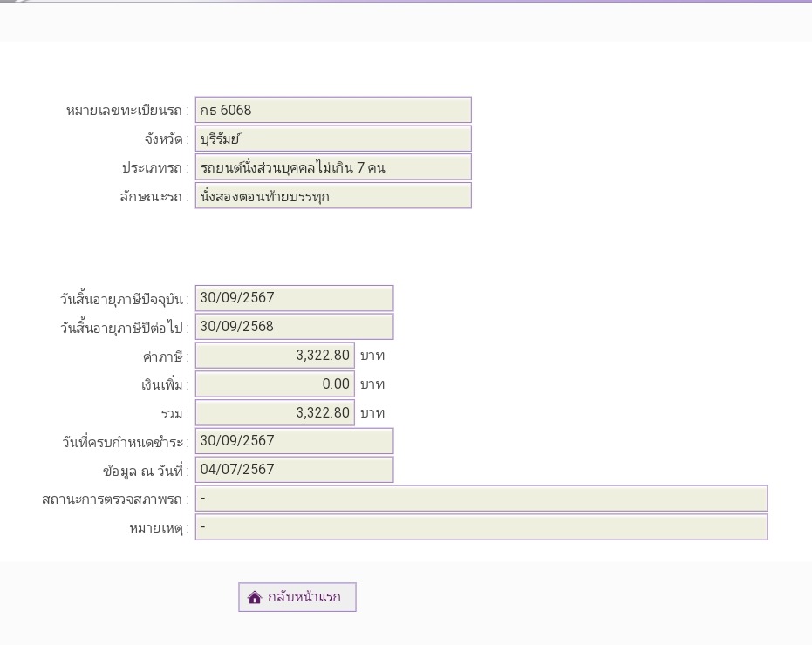The width and height of the screenshot is (812, 645).
Task: Click the เงินเพิ่ม label
Action: click(164, 385)
